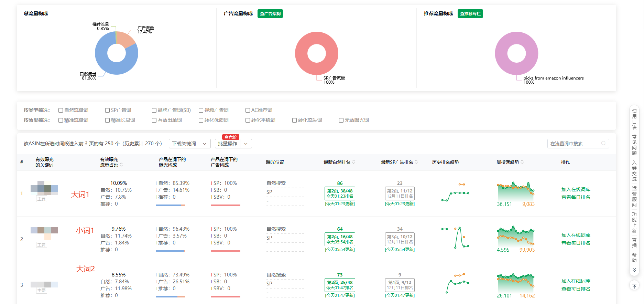Click sort arrows beside 周搜索趋势
This screenshot has width=644, height=304.
pos(522,162)
